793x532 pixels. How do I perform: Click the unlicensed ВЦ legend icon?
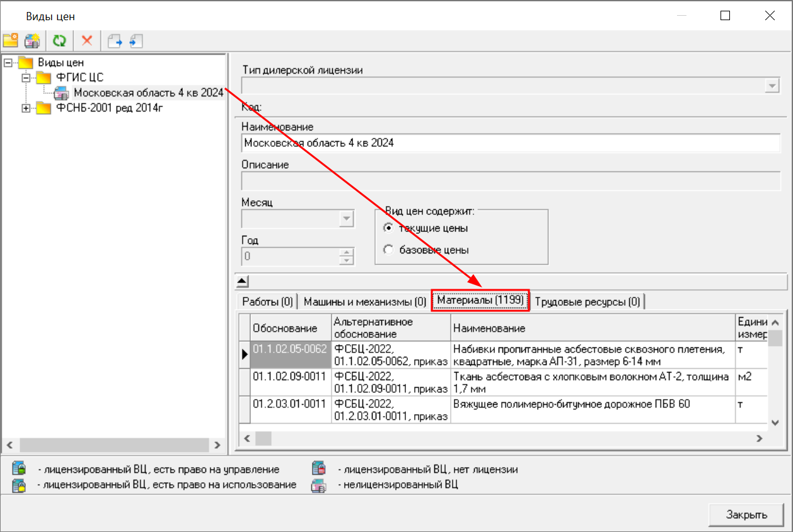point(320,485)
